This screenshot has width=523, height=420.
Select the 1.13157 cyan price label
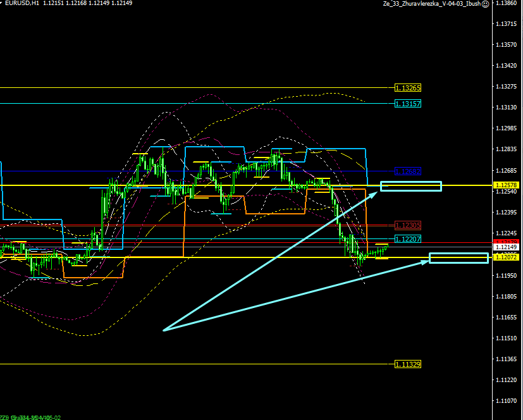click(407, 104)
